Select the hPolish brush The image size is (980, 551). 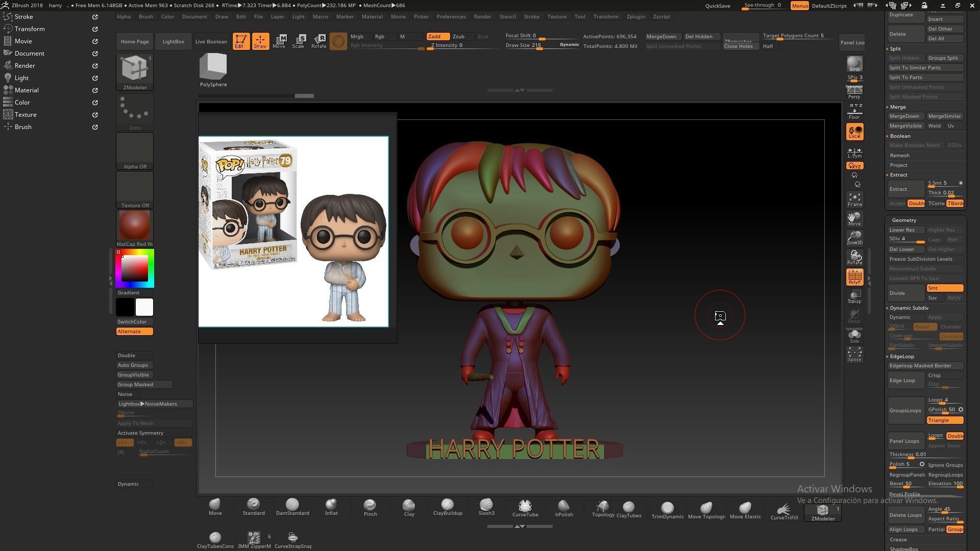[x=563, y=508]
